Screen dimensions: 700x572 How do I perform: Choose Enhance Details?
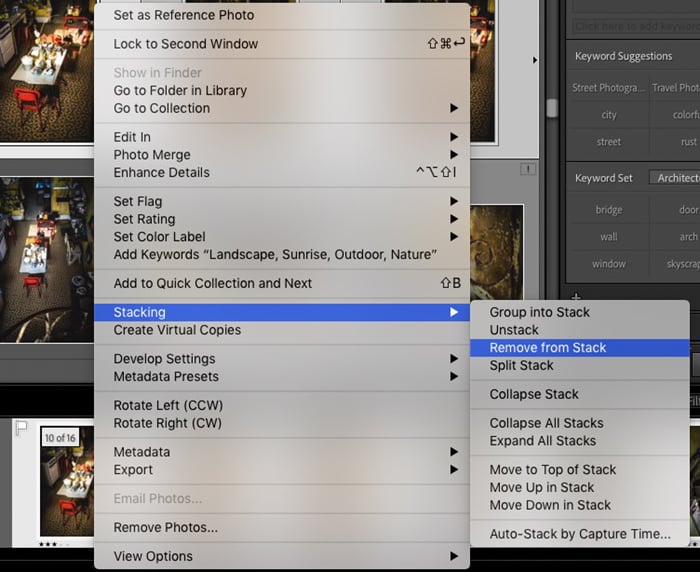[x=282, y=172]
